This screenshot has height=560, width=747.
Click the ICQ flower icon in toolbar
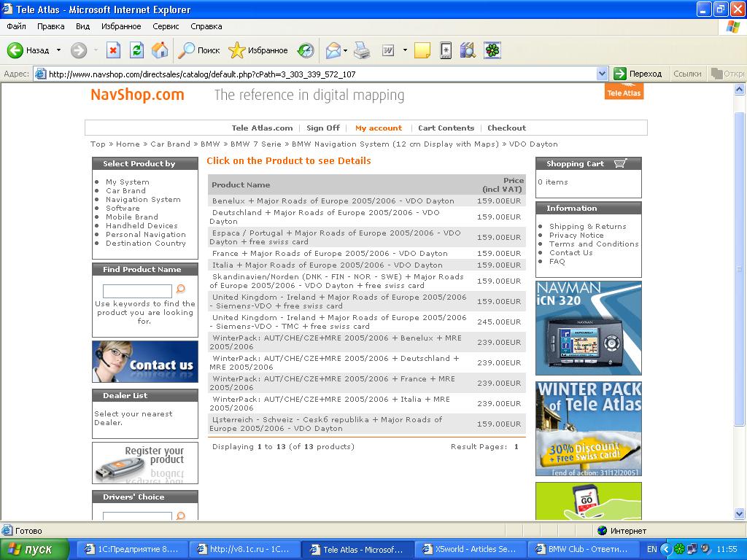tap(492, 50)
